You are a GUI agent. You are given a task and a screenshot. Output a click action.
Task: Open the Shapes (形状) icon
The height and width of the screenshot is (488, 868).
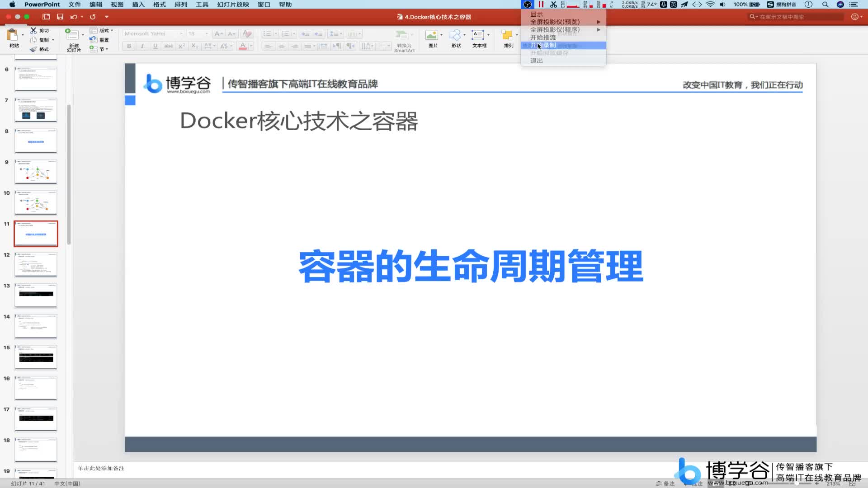point(455,35)
